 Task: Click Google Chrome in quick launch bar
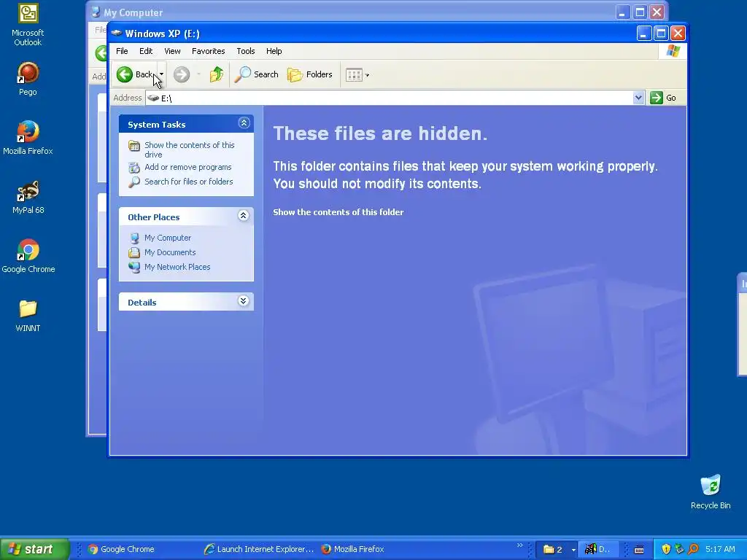(x=122, y=549)
